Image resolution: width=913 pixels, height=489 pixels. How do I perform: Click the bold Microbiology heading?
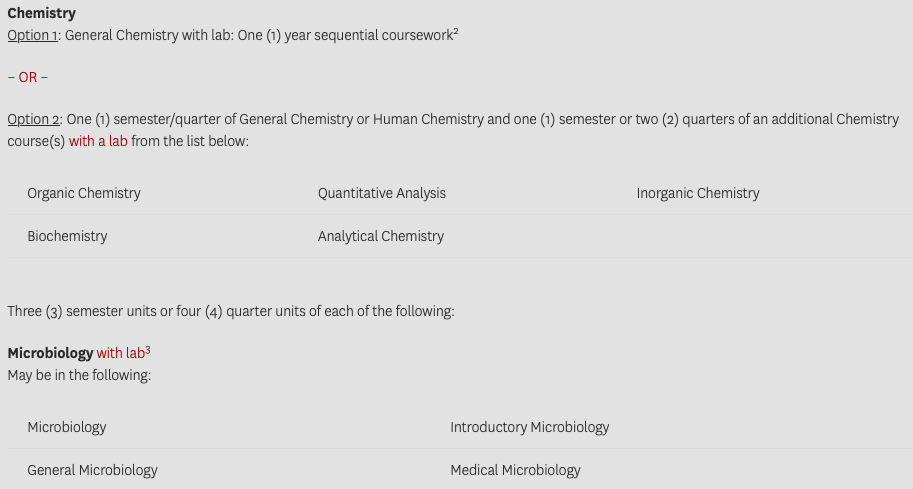coord(50,353)
